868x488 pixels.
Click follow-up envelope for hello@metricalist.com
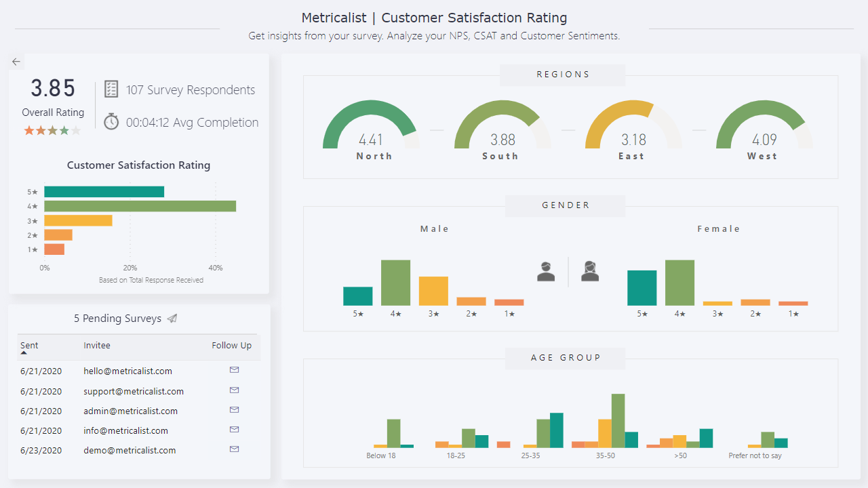[x=234, y=370]
